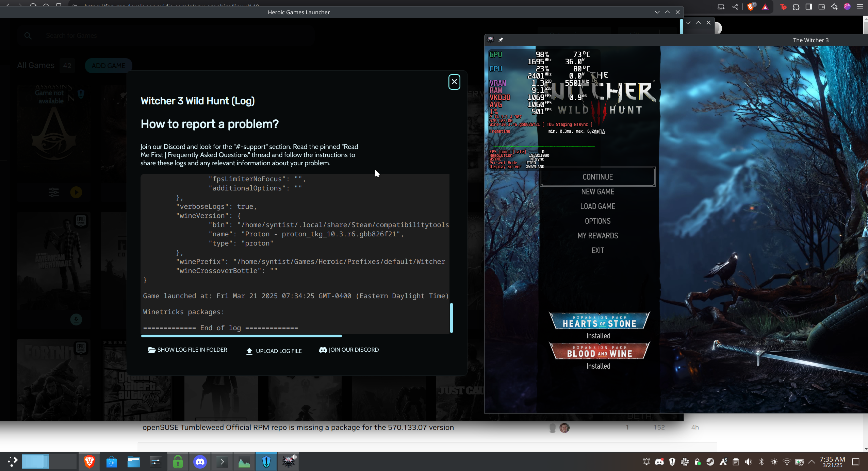
Task: Open volume control in system tray
Action: [x=748, y=462]
